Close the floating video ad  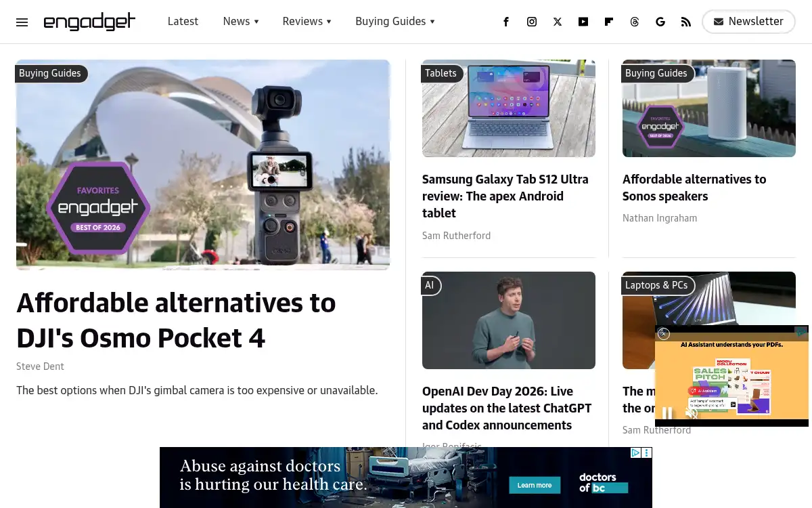click(664, 333)
